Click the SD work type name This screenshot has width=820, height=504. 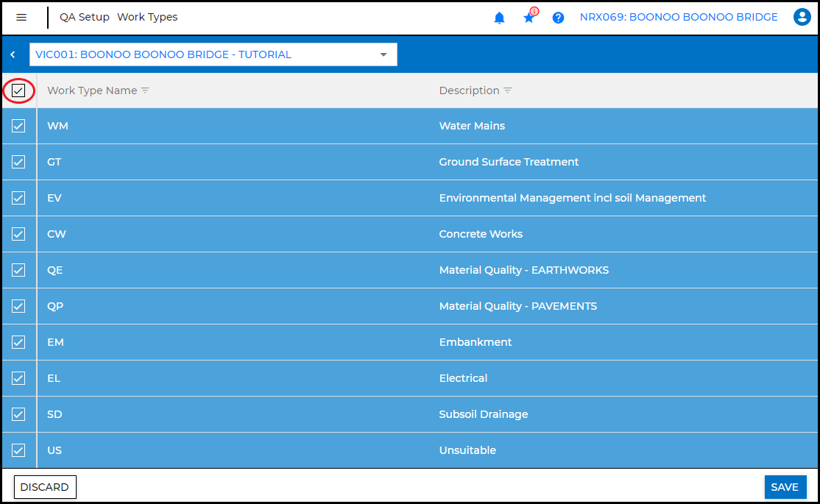[54, 414]
